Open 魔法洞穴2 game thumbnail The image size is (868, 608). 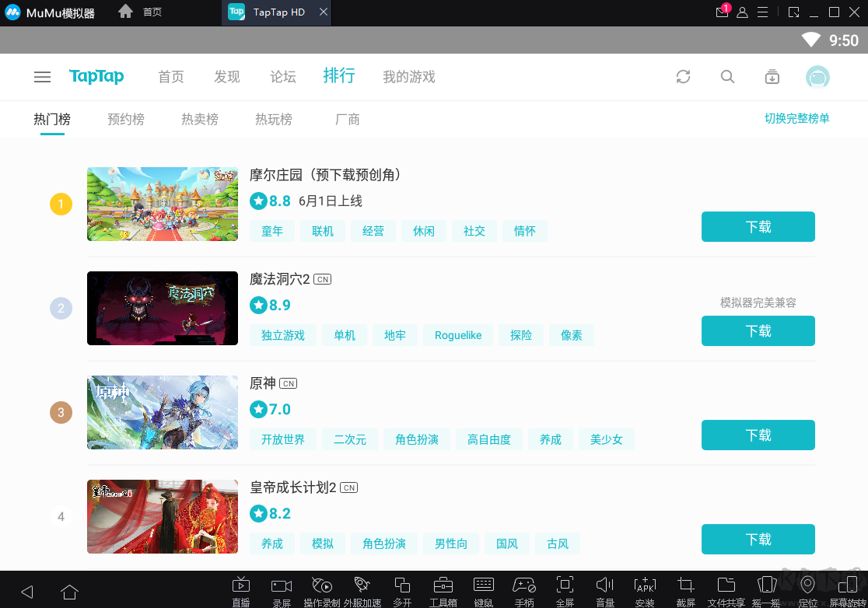pos(163,308)
